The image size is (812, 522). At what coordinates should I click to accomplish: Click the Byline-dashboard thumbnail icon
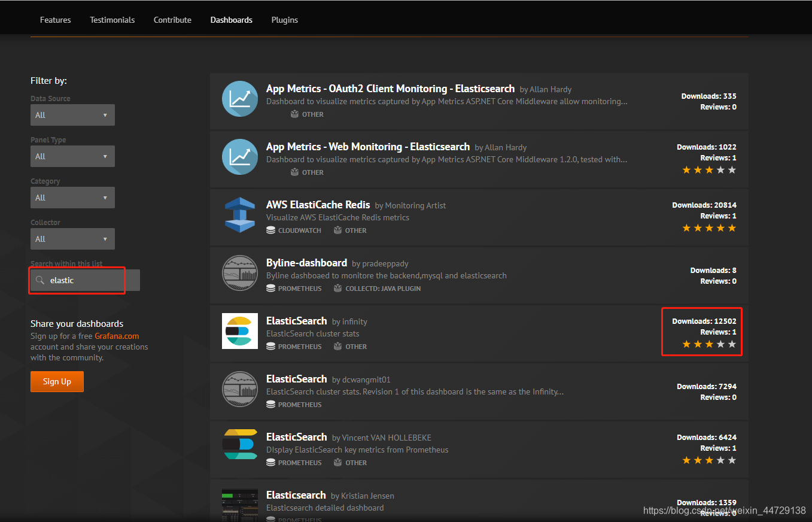240,273
